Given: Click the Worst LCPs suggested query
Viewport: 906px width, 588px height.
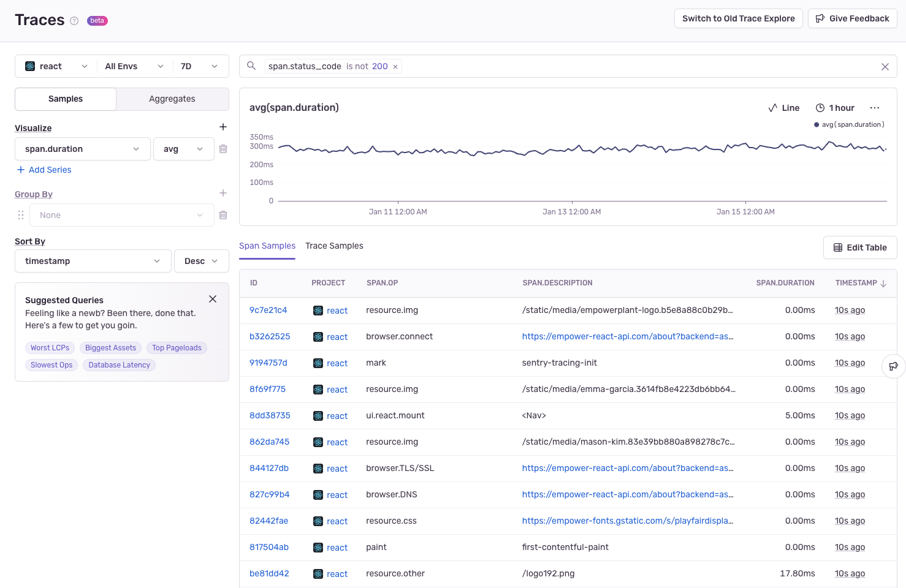Looking at the screenshot, I should (50, 348).
